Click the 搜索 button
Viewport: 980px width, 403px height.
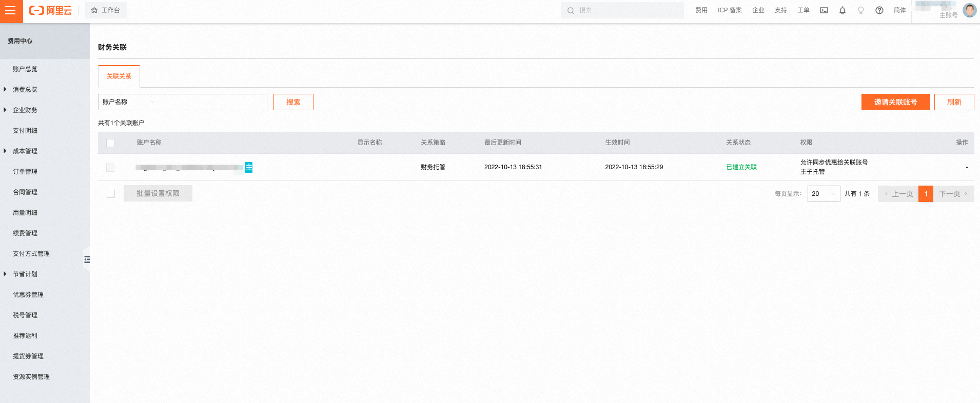click(x=293, y=102)
